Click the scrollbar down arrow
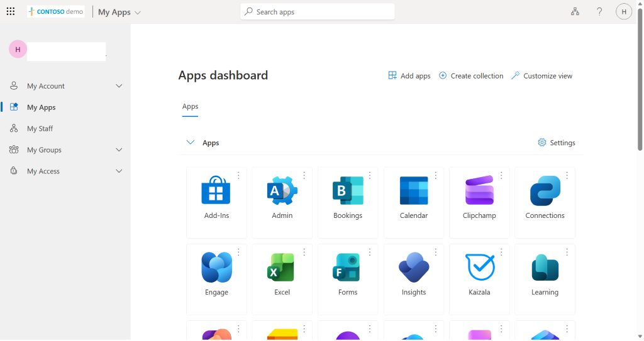This screenshot has width=644, height=341. (x=640, y=337)
